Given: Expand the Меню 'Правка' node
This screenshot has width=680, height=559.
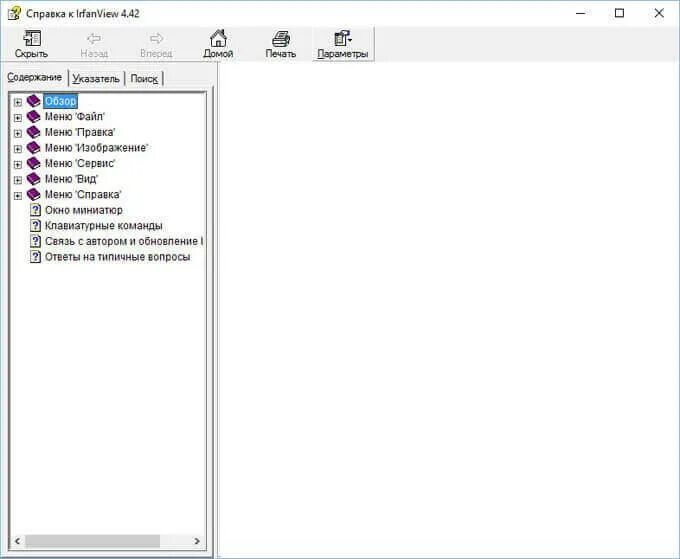Looking at the screenshot, I should [x=17, y=133].
